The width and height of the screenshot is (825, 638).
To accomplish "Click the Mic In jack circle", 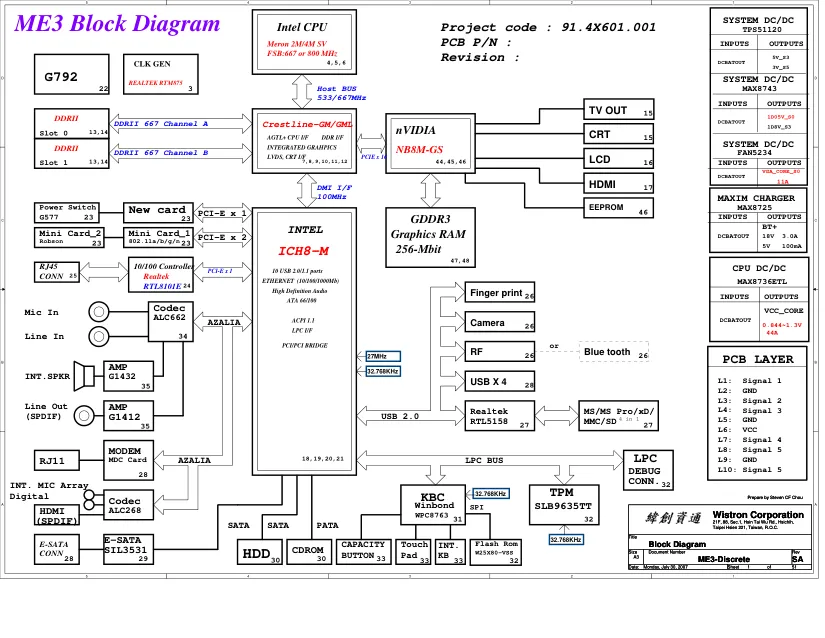I will 98,312.
